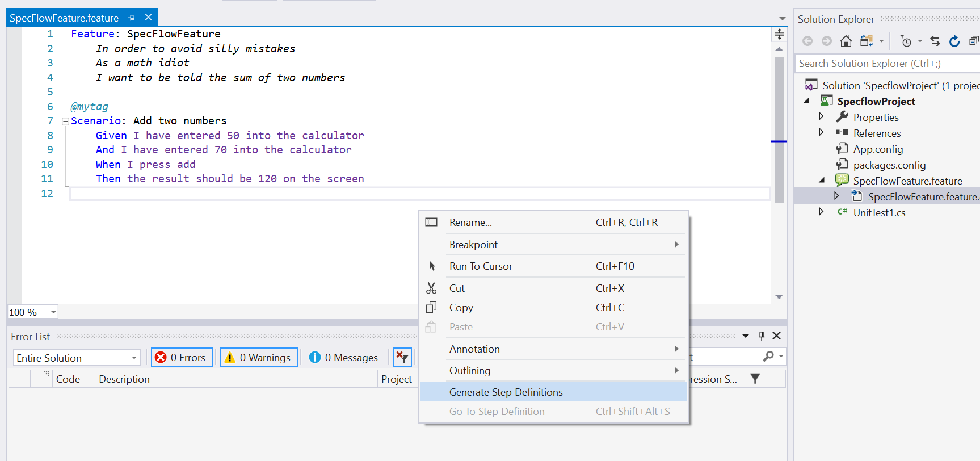980x461 pixels.
Task: Click the Switch Views folder icon
Action: (866, 41)
